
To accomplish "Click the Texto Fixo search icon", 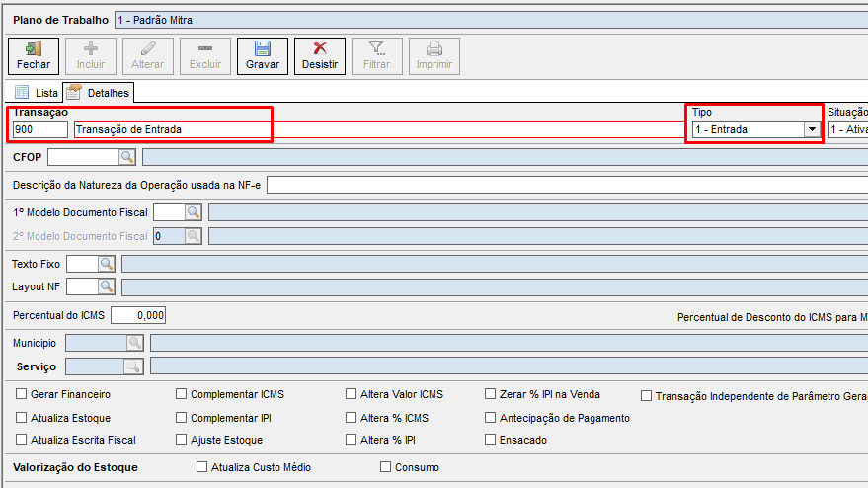I will point(106,264).
